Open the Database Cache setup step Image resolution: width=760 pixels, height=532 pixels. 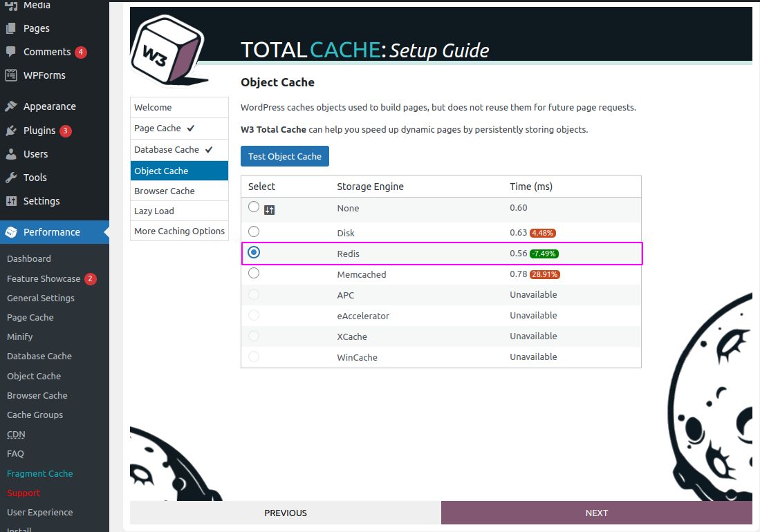pos(179,149)
